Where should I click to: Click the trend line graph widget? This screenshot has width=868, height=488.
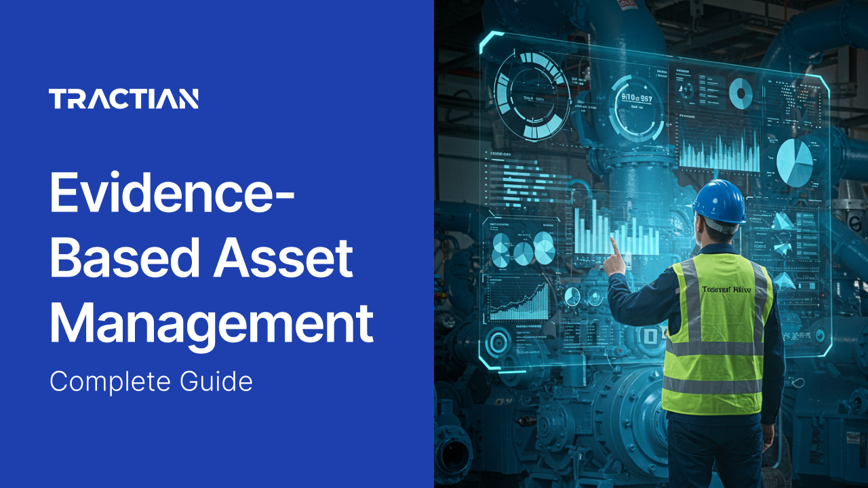pyautogui.click(x=519, y=298)
